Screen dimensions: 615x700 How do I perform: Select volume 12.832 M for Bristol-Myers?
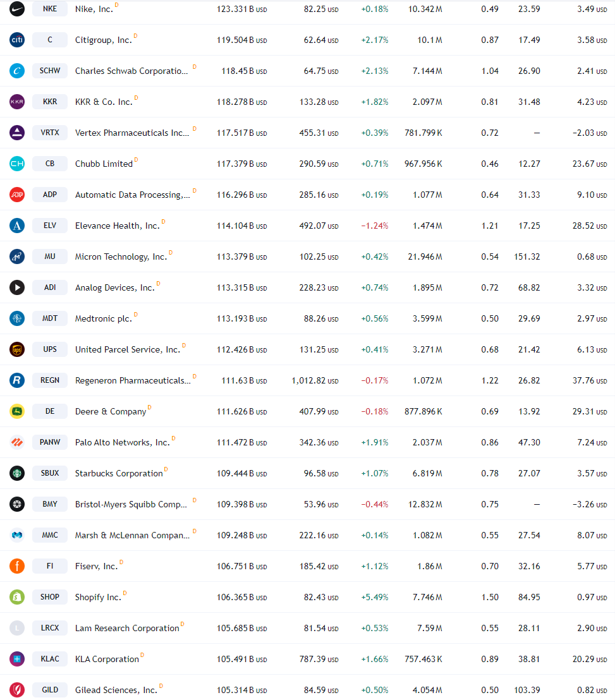pyautogui.click(x=425, y=504)
